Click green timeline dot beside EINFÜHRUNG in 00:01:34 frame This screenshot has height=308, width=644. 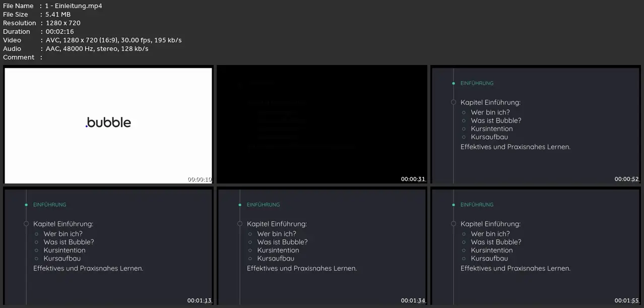240,205
